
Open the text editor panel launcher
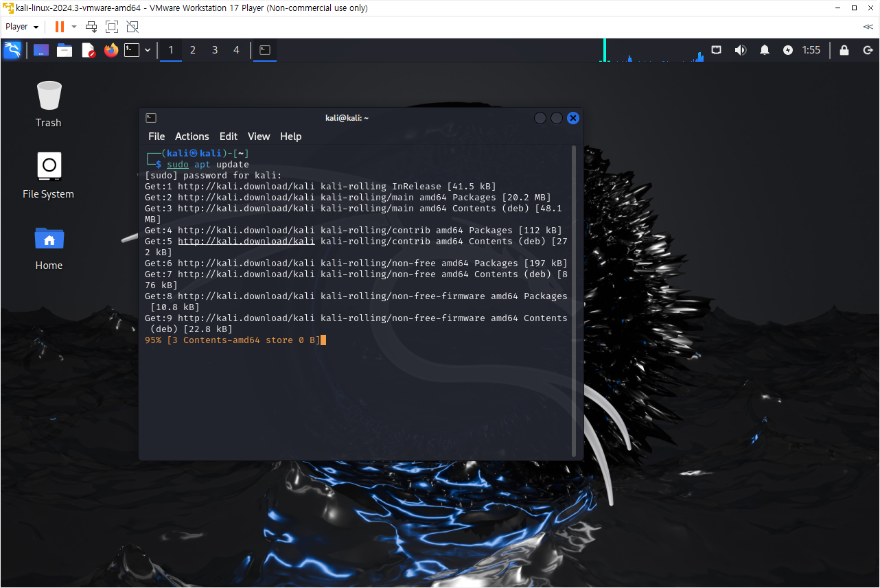(88, 50)
